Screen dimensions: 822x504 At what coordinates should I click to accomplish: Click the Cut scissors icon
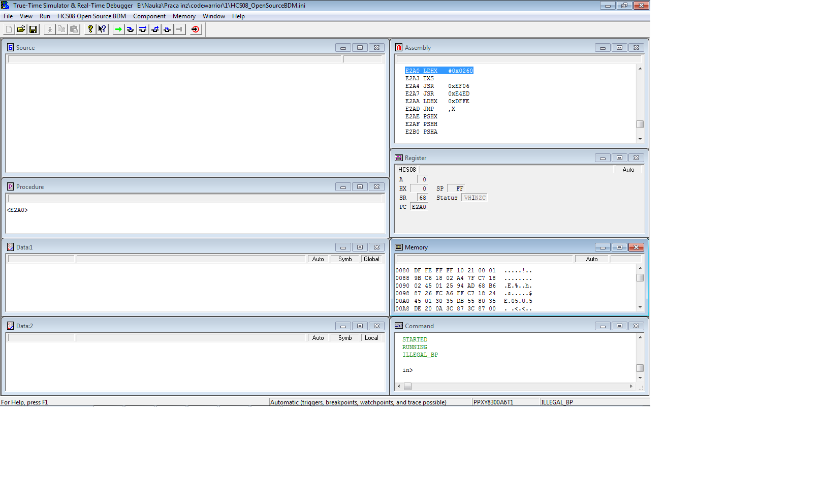49,29
